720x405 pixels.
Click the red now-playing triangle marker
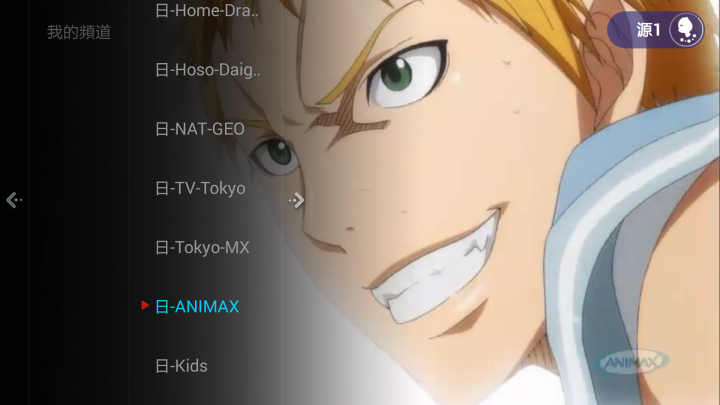tap(145, 305)
